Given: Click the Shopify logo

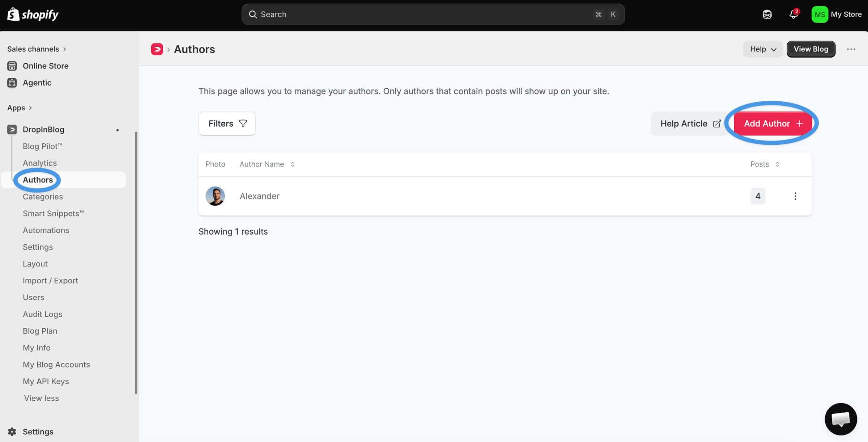Looking at the screenshot, I should (x=33, y=14).
